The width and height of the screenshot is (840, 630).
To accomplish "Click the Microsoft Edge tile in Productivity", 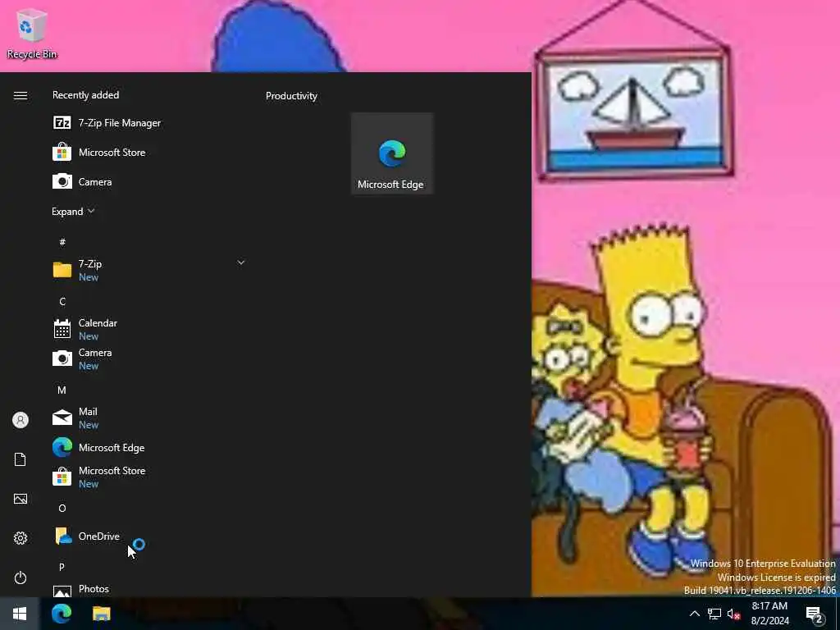I will pos(392,153).
